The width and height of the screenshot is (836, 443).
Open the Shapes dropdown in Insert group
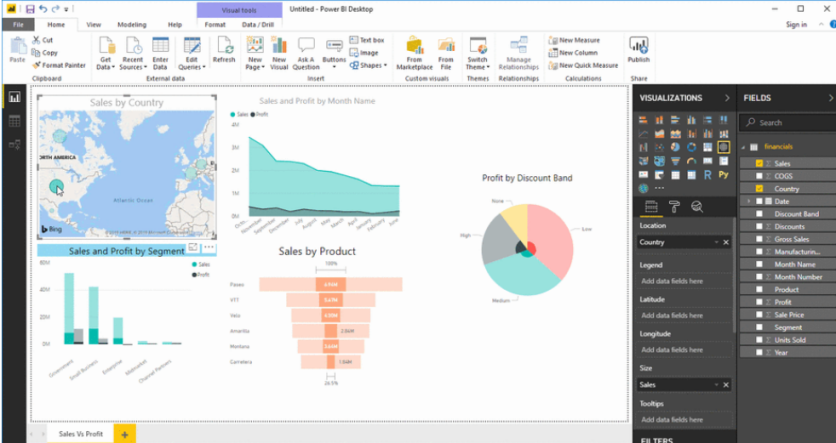click(368, 66)
